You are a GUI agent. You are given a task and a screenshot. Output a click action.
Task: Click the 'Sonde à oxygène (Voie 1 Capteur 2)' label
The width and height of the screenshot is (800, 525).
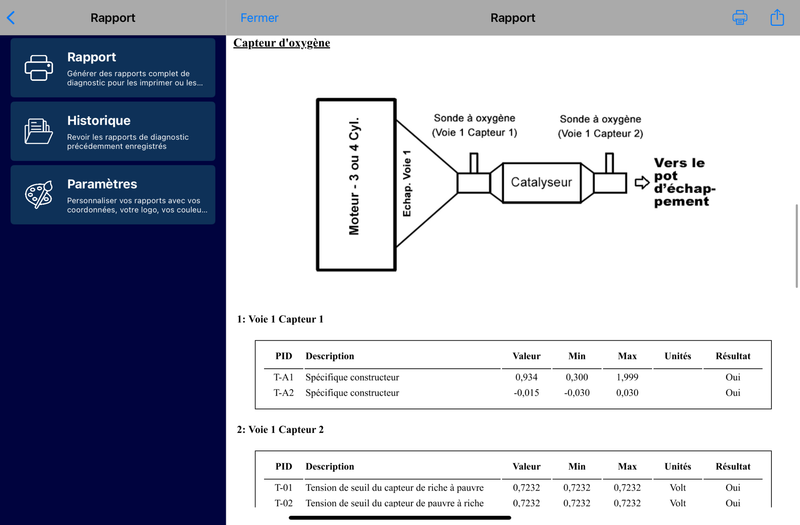click(601, 127)
